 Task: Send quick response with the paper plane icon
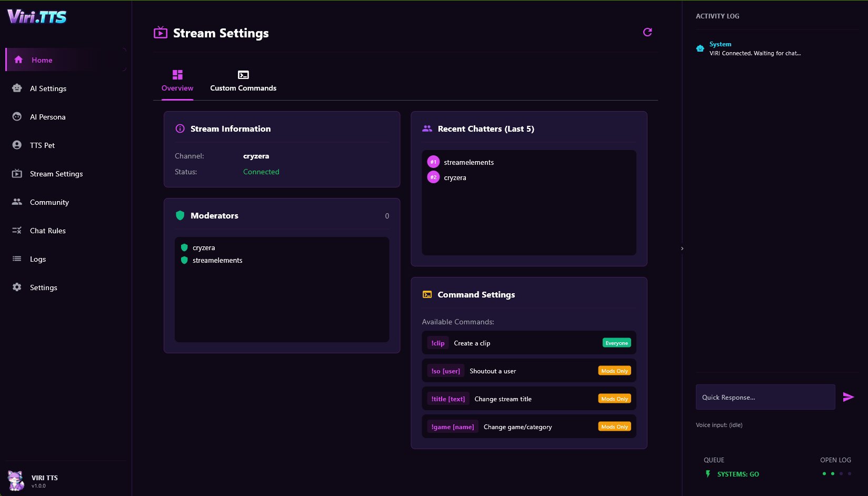[849, 397]
